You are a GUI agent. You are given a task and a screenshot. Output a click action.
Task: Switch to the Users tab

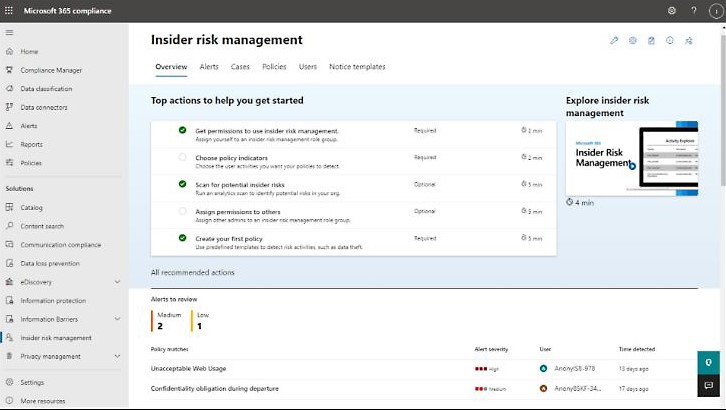(308, 67)
